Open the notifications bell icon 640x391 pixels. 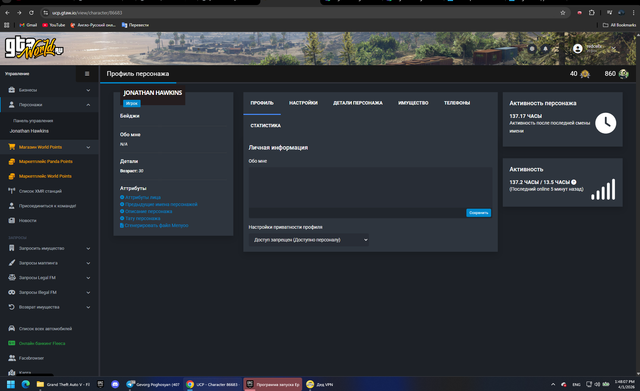[x=545, y=49]
